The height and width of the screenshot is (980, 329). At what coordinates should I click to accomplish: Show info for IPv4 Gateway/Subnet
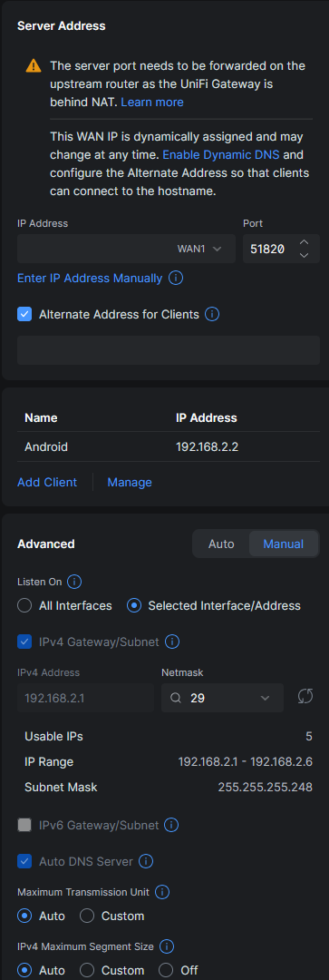(171, 642)
